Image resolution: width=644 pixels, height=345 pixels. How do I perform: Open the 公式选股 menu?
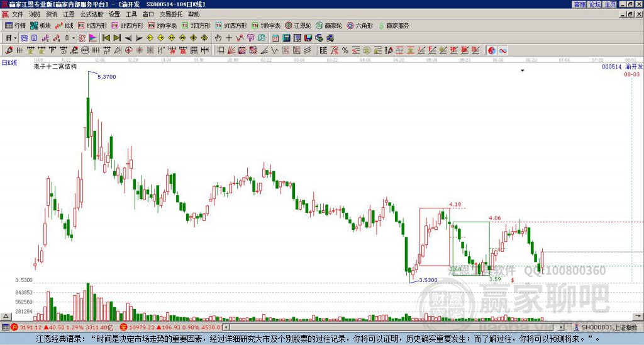coord(92,14)
